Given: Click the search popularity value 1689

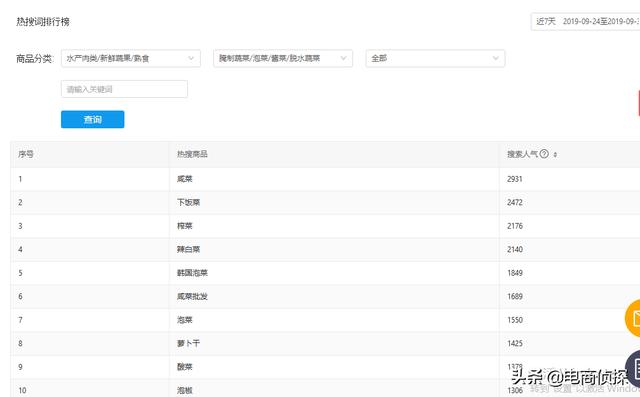Looking at the screenshot, I should (515, 296).
